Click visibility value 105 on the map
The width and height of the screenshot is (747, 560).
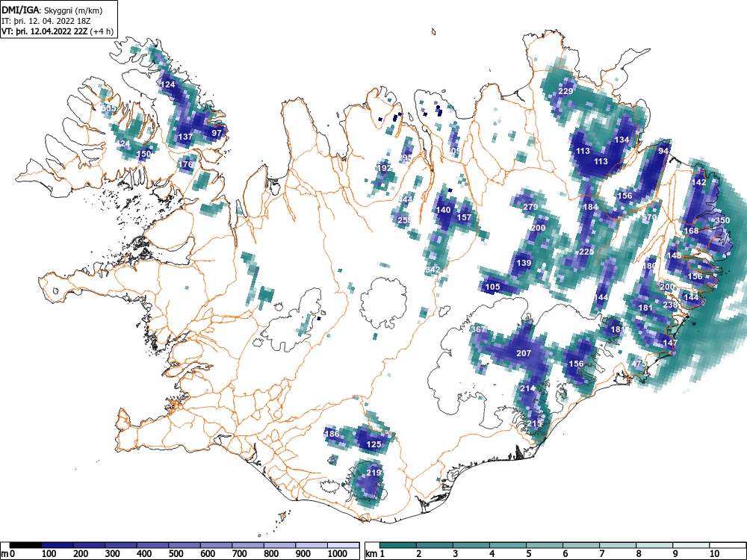[x=492, y=287]
